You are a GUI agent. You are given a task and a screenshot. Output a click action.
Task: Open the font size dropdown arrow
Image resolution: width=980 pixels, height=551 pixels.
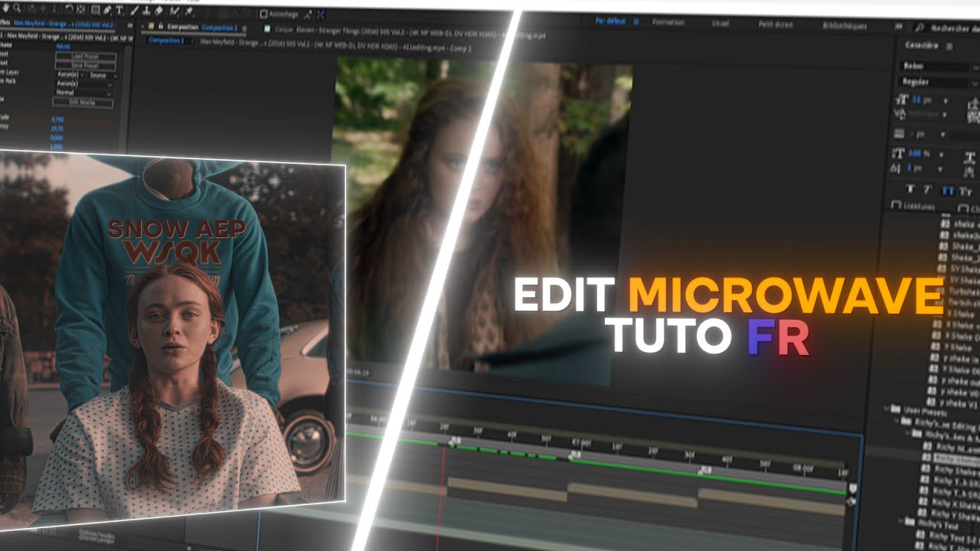tap(946, 100)
